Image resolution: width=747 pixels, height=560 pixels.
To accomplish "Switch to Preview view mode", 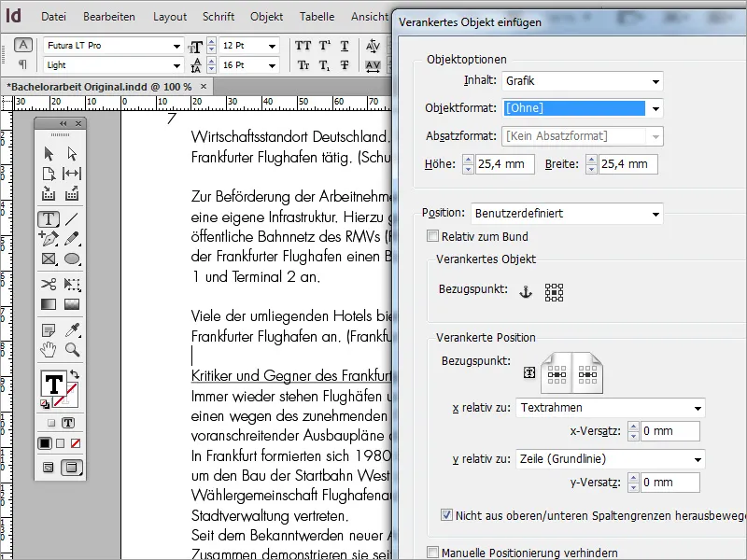I will (72, 468).
